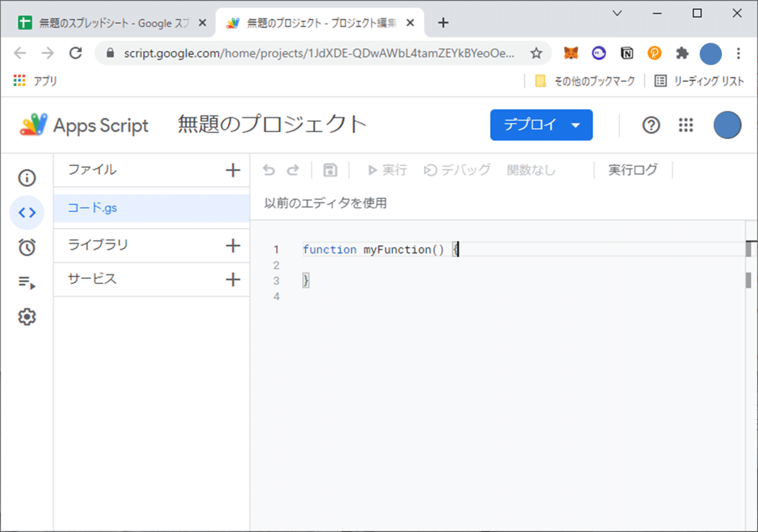Open the Google apps launcher grid
Screen dimensions: 758x532
pos(685,125)
